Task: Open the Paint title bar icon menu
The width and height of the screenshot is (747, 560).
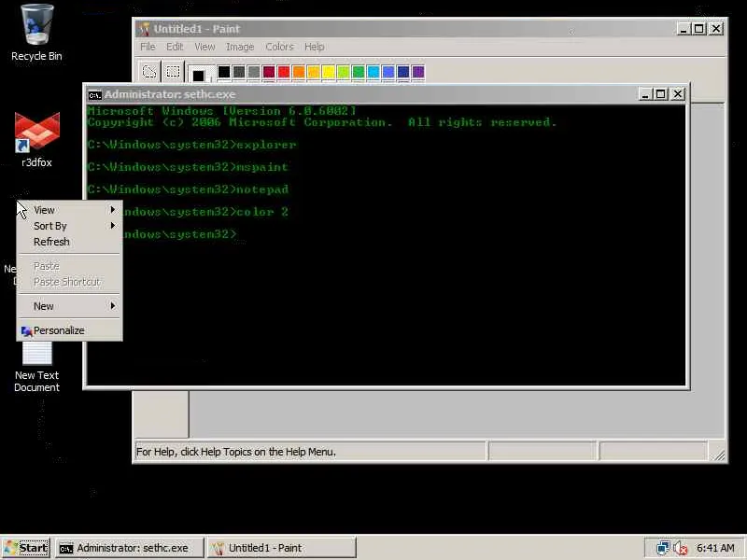Action: (x=144, y=29)
